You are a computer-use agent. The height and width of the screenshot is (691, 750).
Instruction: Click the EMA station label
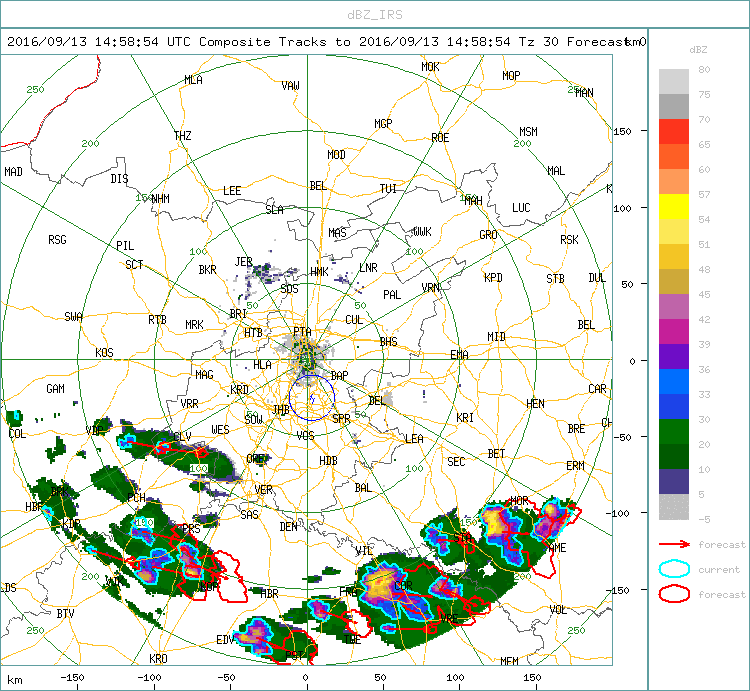click(x=459, y=355)
